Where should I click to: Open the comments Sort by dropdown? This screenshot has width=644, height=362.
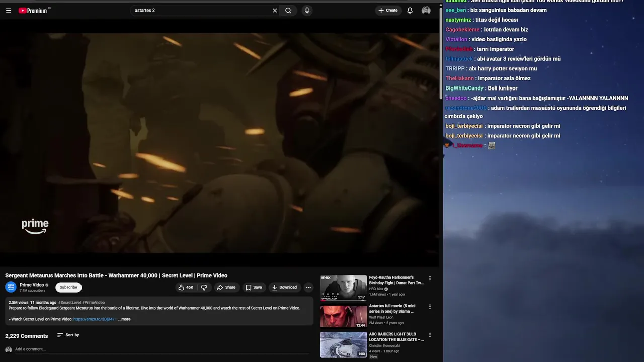68,335
